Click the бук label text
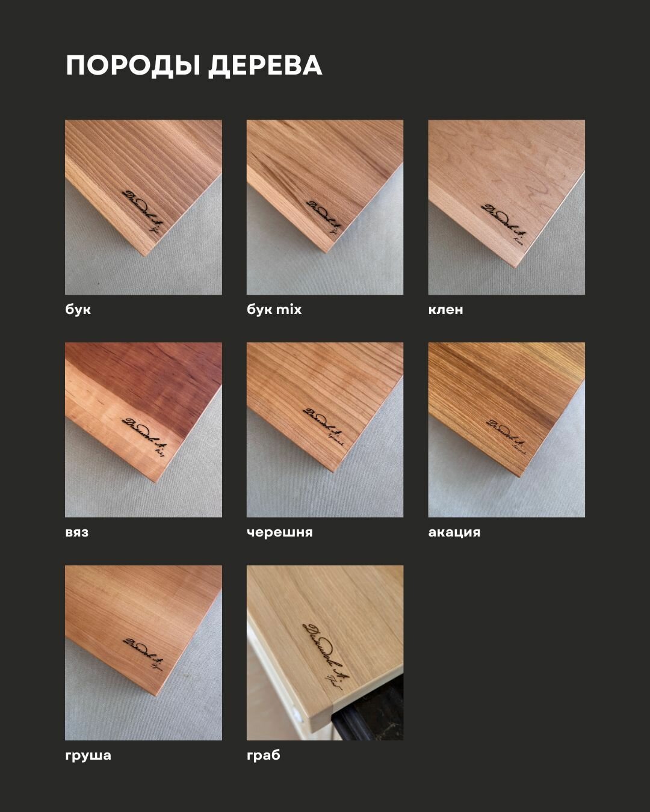Screen dimensions: 650x812 point(78,310)
